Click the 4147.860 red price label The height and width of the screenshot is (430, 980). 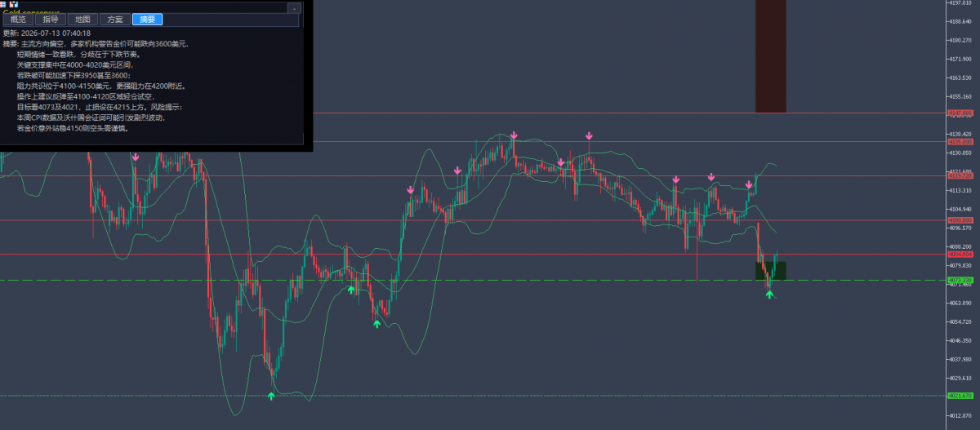(x=960, y=113)
